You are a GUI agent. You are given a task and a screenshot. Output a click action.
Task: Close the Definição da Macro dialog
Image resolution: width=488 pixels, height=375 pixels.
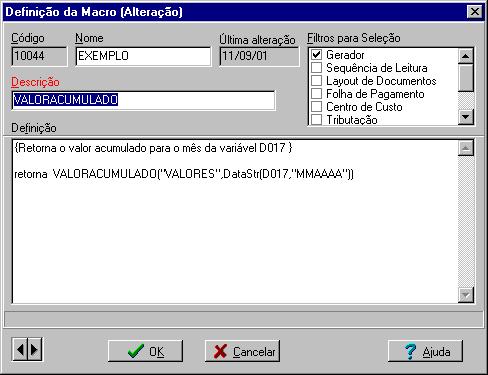475,12
